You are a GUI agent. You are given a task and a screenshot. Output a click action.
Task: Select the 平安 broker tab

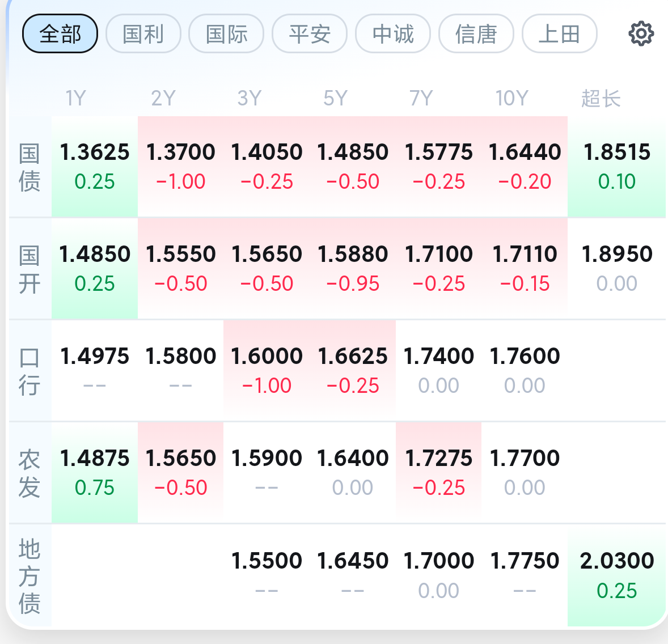click(310, 33)
